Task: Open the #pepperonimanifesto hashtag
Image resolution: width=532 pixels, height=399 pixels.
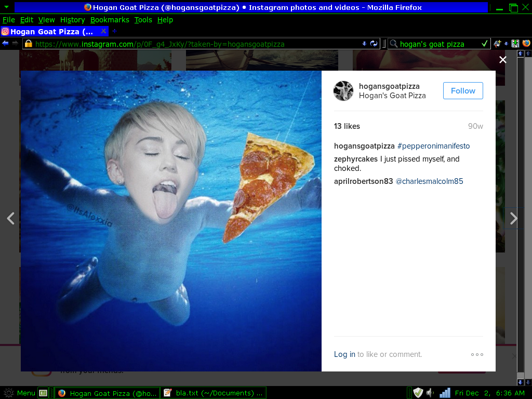Action: pos(433,146)
